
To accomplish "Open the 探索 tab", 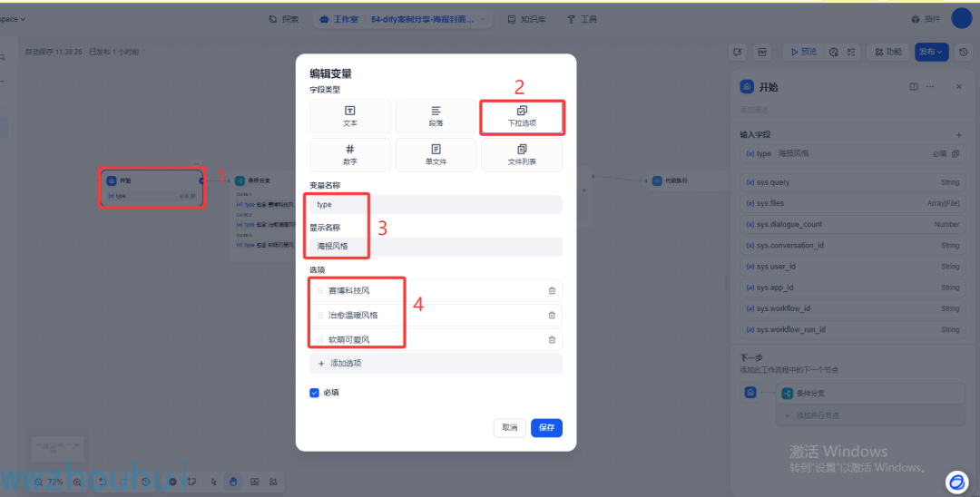I will [x=284, y=19].
